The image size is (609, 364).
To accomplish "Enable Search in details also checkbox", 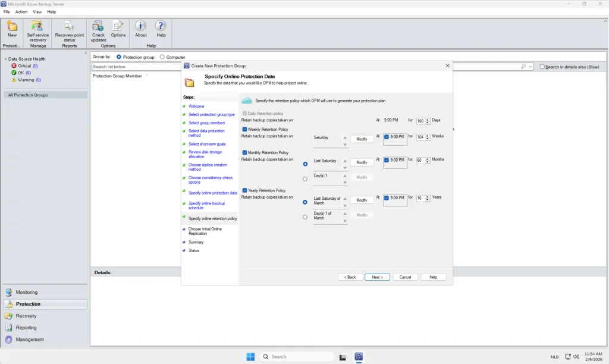I will pos(542,67).
